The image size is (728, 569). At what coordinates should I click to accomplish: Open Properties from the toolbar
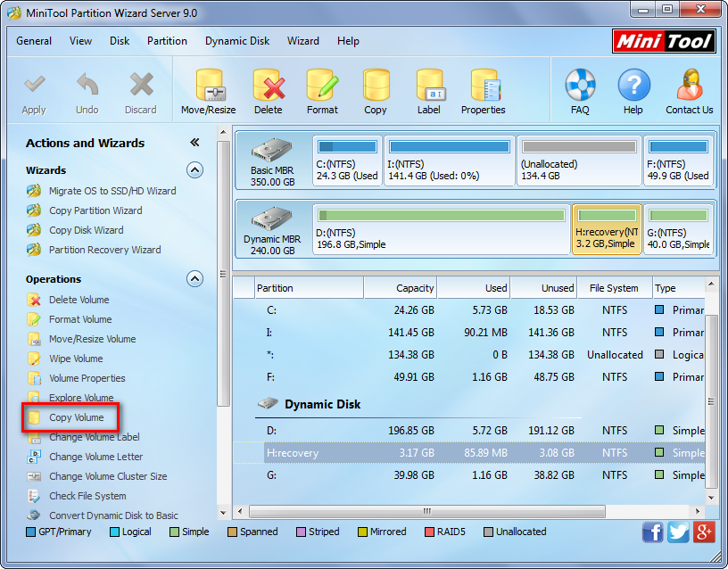pos(484,86)
